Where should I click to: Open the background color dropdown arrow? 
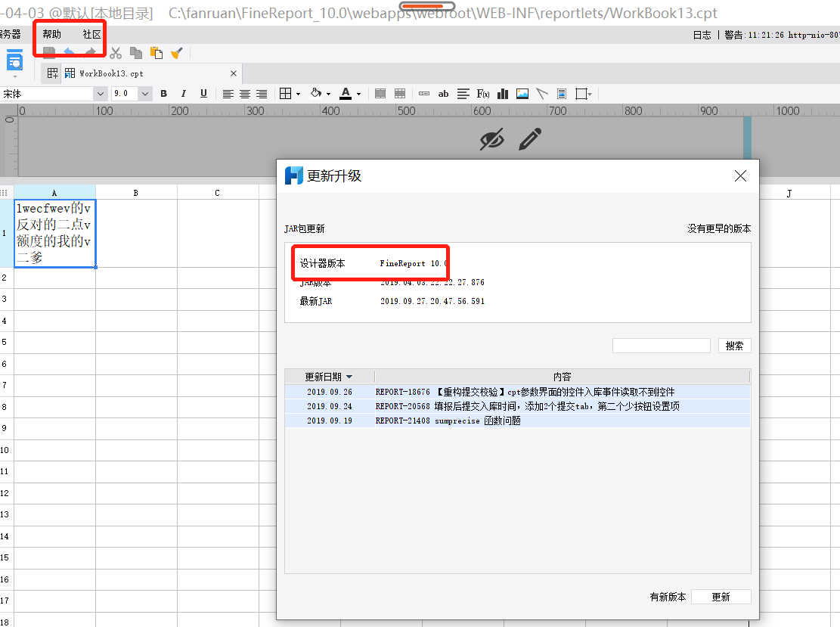328,95
